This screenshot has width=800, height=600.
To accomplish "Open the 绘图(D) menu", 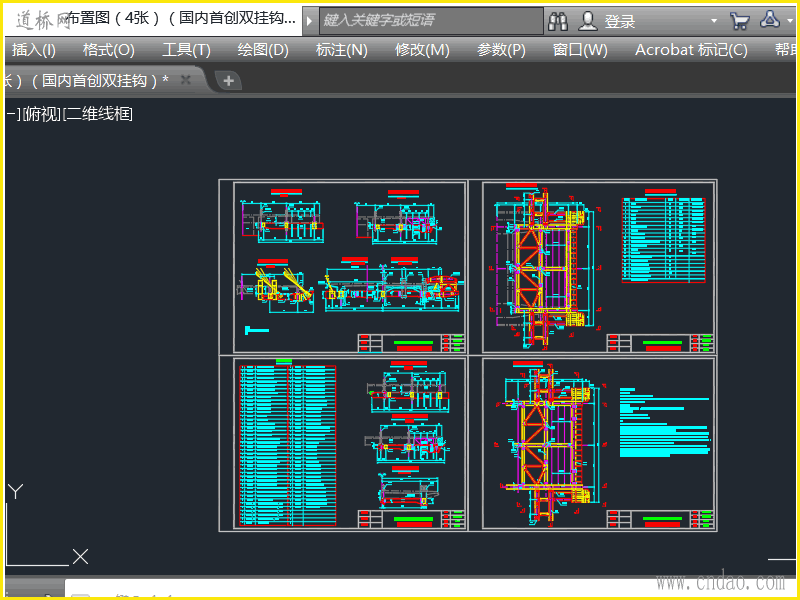I will 263,50.
